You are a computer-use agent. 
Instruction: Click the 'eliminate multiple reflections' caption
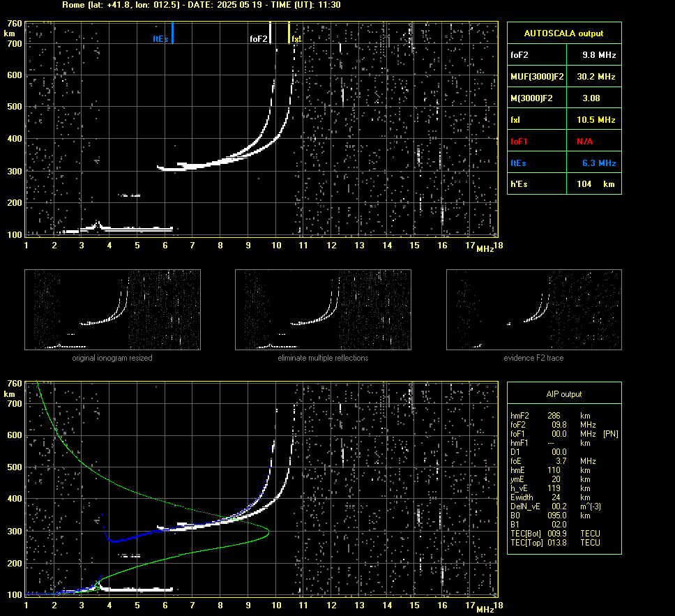tap(323, 358)
